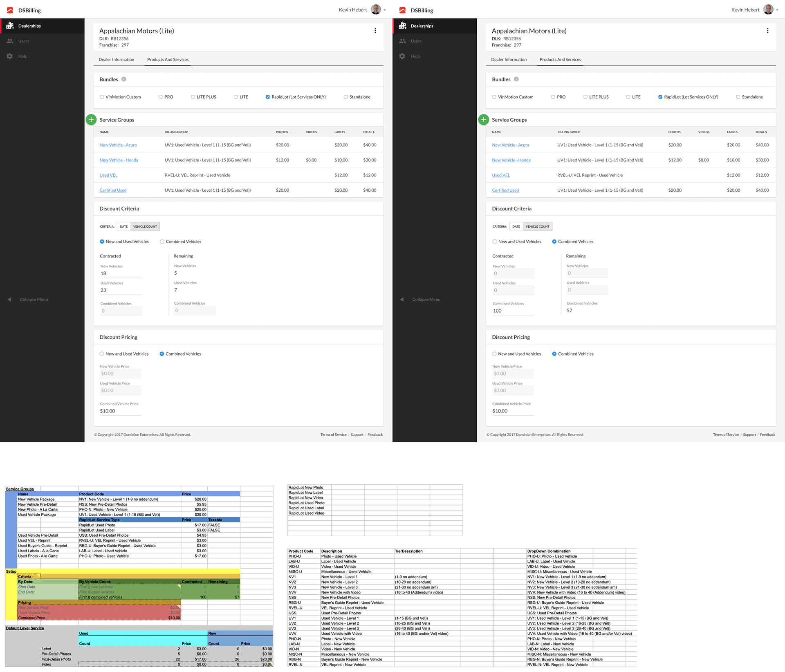Open three-dot menu on right Appalachian Motors card
The height and width of the screenshot is (672, 785).
pos(767,31)
